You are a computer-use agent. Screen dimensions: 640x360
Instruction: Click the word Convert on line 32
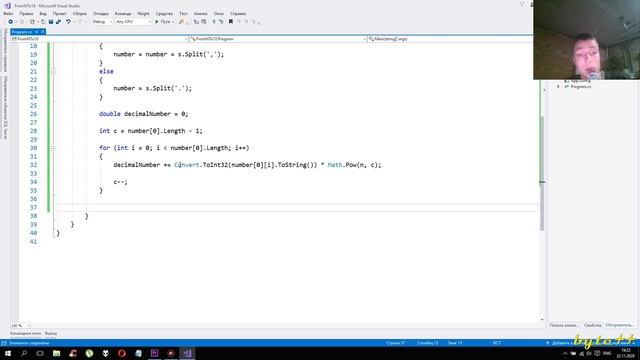click(x=187, y=165)
